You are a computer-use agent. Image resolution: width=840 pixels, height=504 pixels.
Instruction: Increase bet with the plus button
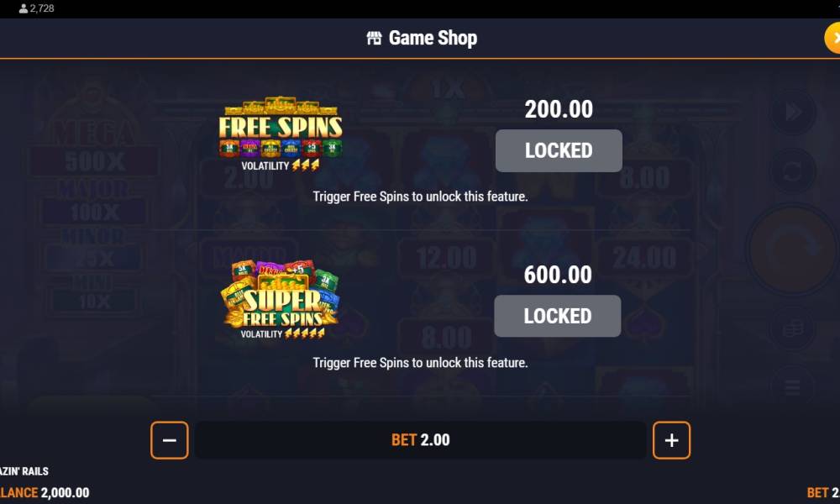point(671,440)
